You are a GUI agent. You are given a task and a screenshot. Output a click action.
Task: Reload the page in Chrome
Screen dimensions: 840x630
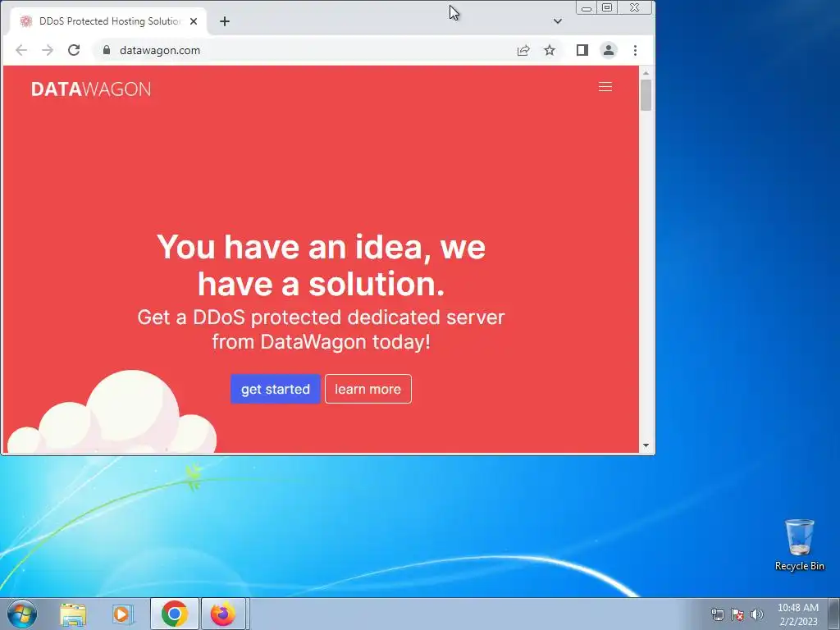click(x=74, y=50)
